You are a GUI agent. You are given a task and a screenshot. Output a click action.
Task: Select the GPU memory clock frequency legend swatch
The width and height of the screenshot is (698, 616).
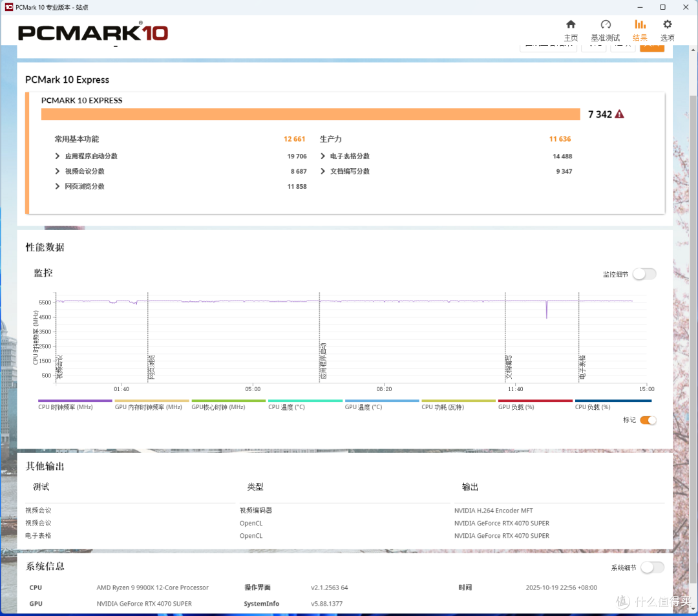click(152, 401)
